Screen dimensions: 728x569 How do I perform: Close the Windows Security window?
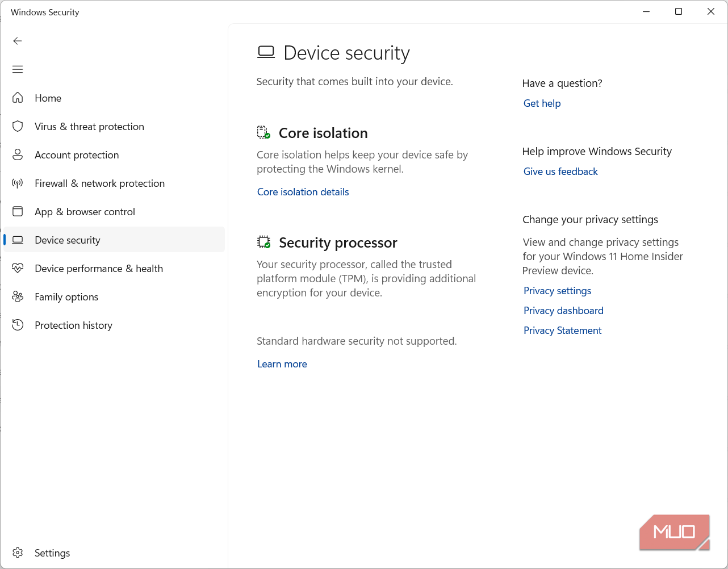[711, 11]
